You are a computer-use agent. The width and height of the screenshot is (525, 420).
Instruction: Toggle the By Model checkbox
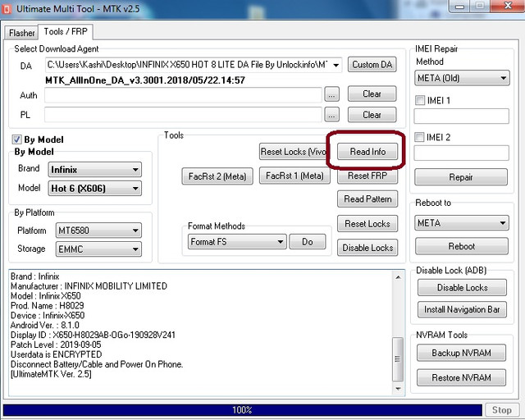(16, 139)
